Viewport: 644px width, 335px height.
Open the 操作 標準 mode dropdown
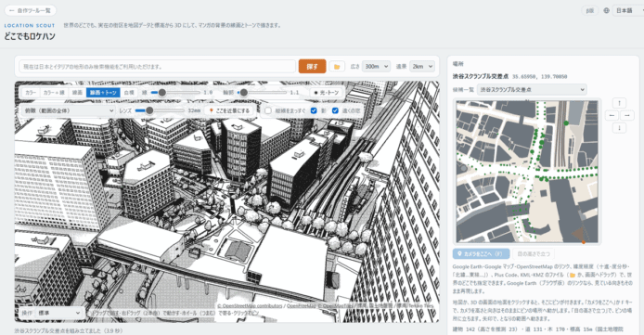point(59,313)
